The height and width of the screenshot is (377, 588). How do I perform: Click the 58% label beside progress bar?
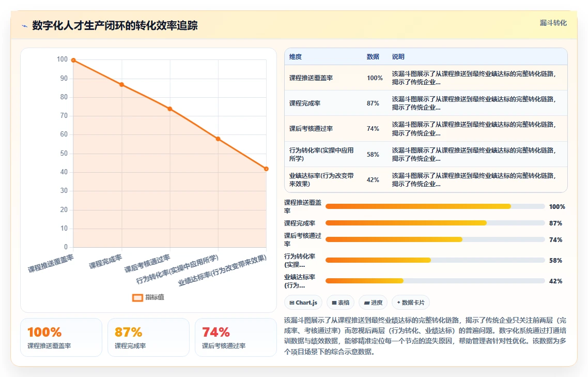[556, 261]
